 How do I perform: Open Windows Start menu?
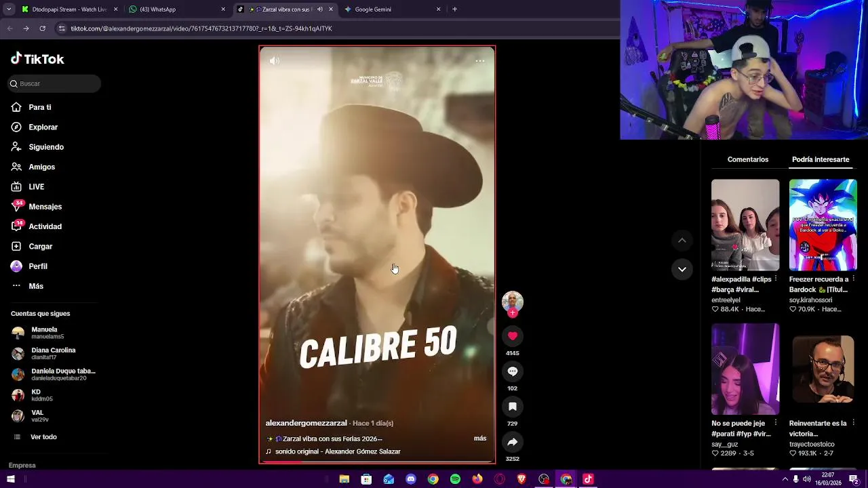coord(11,479)
